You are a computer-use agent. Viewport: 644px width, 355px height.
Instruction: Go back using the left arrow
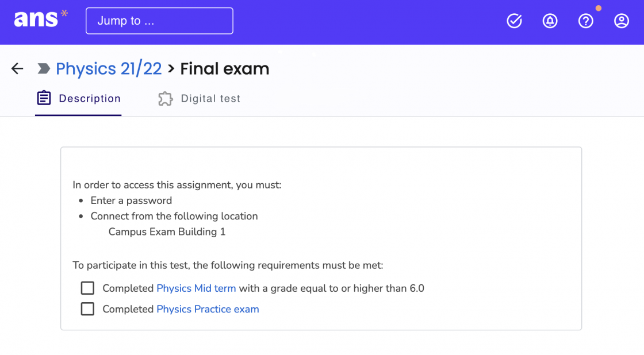pos(17,68)
